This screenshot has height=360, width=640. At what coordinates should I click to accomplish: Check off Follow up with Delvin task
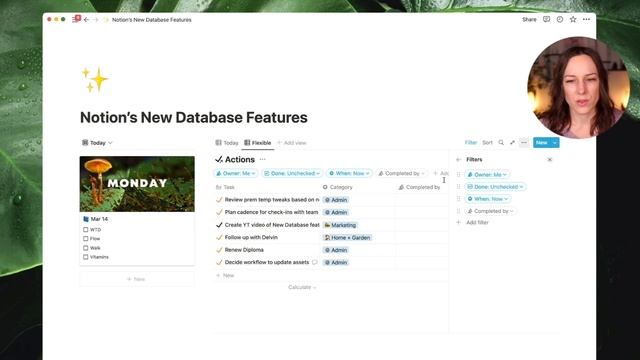(x=219, y=237)
